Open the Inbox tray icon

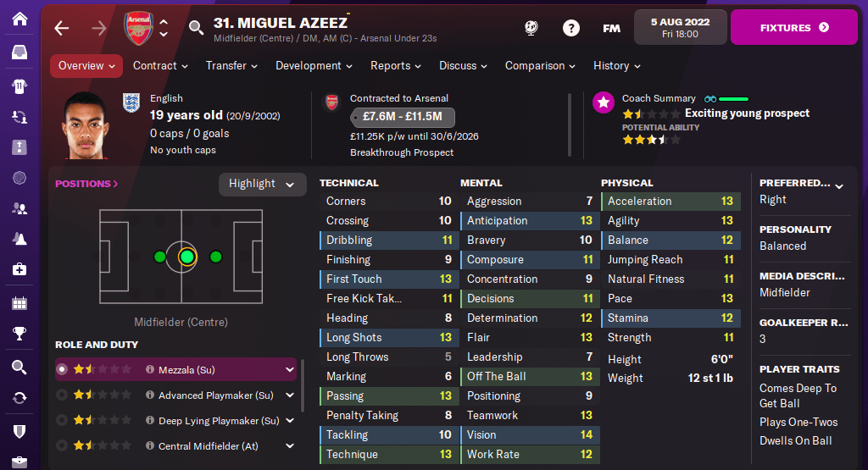(x=19, y=53)
